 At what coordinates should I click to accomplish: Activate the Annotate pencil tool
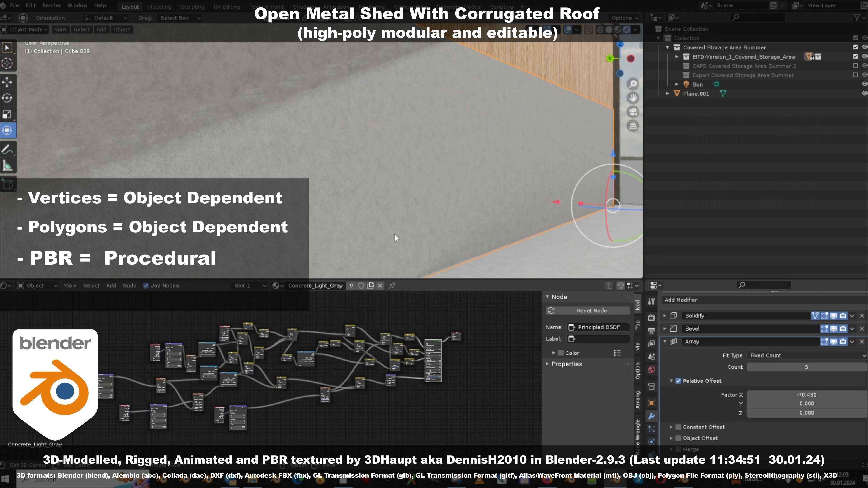(x=7, y=150)
